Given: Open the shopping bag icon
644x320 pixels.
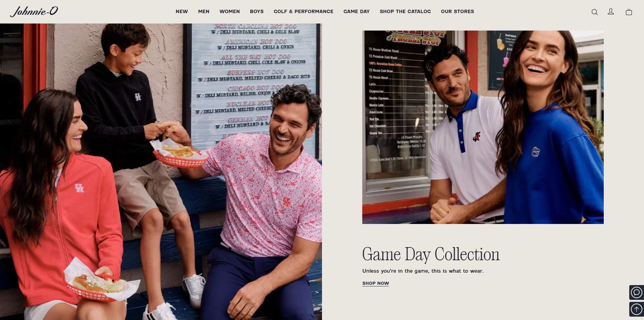Looking at the screenshot, I should [x=629, y=12].
